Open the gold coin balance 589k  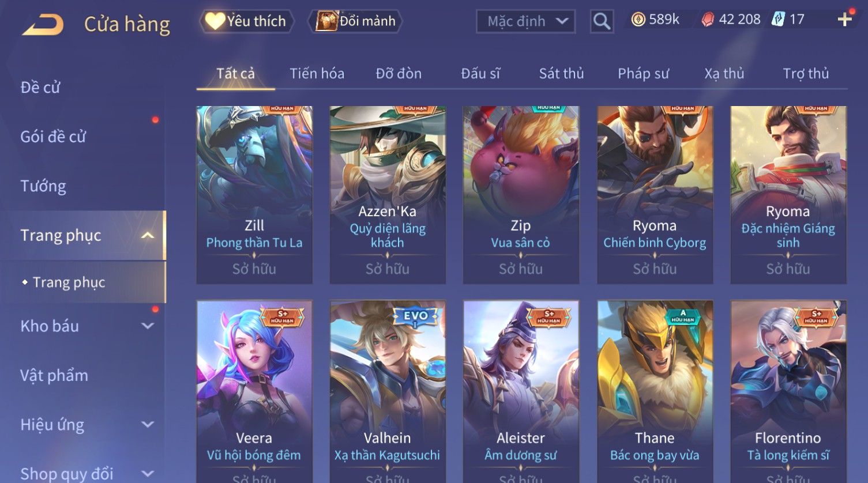(656, 20)
